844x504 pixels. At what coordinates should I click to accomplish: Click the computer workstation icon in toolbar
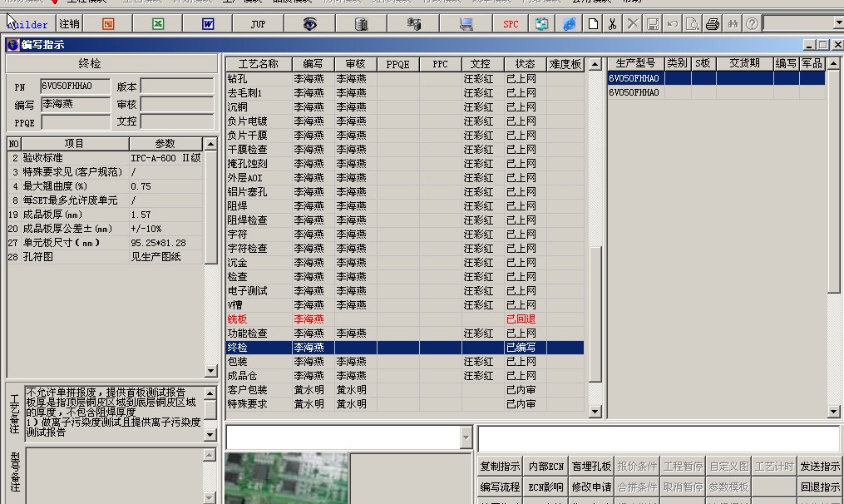466,23
